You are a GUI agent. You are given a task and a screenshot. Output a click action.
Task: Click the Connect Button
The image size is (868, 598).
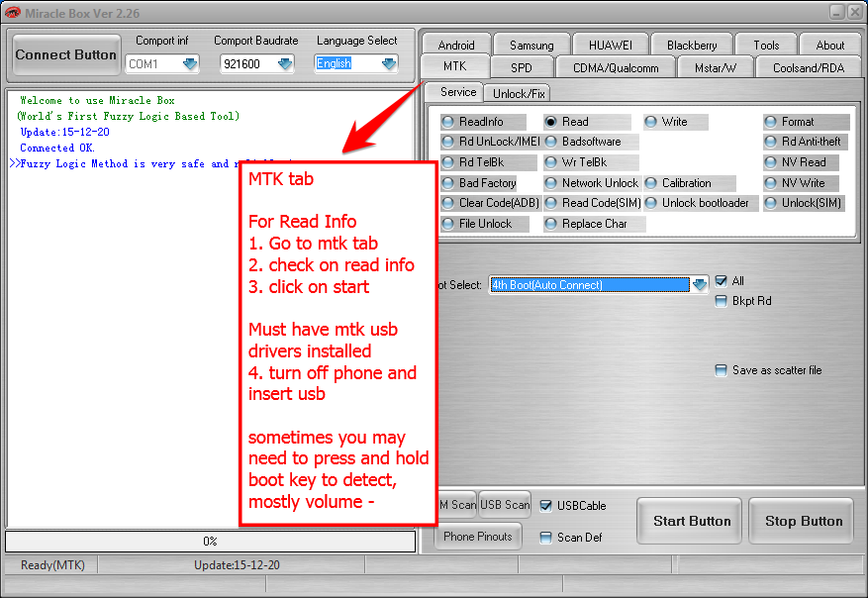point(65,54)
